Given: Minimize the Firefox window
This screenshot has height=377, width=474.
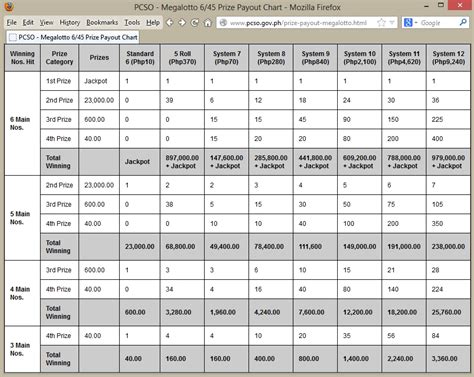Looking at the screenshot, I should 426,6.
